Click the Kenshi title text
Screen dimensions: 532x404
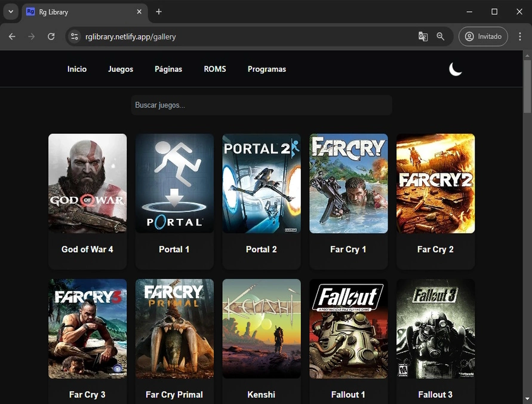(262, 394)
